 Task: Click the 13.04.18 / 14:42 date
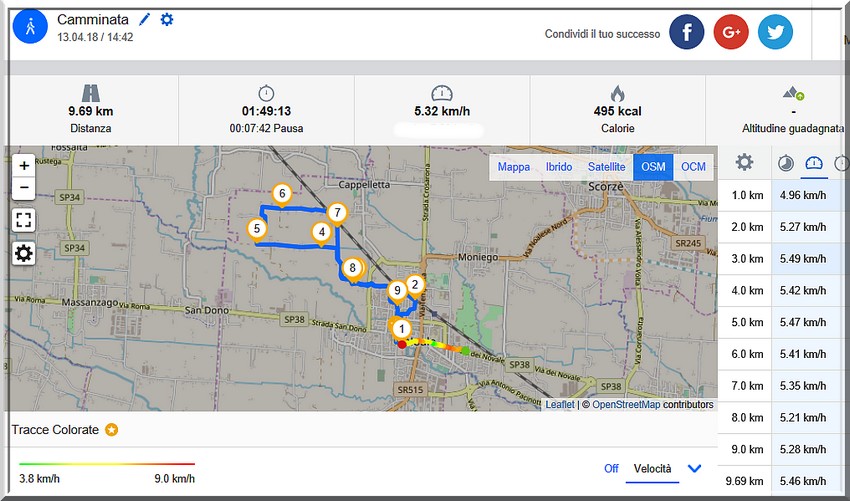[95, 37]
